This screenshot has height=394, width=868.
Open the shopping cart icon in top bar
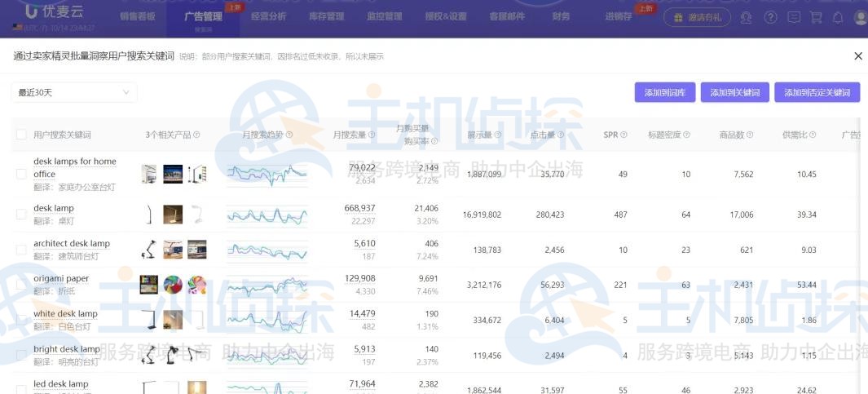coord(816,18)
